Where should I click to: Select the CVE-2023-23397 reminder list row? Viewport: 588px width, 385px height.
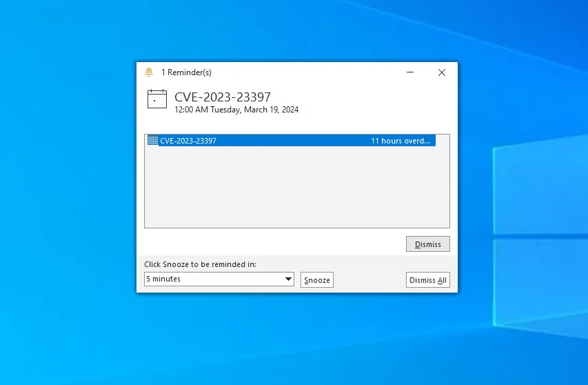pos(292,141)
